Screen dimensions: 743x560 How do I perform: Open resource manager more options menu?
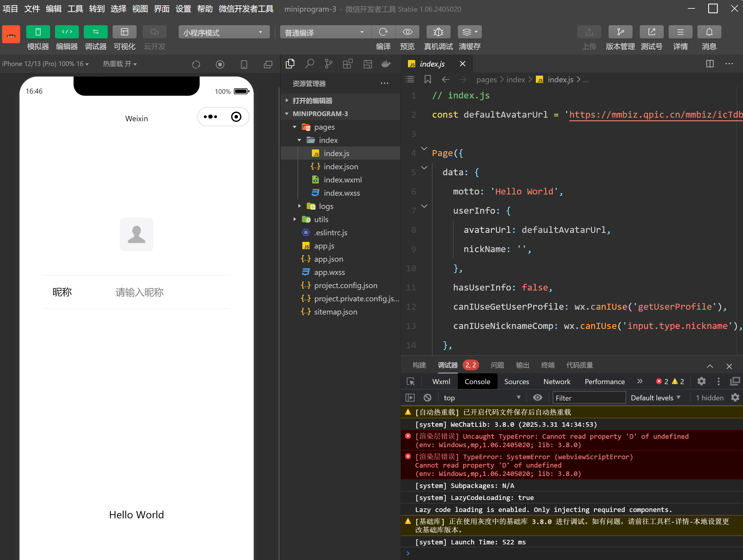pos(385,83)
